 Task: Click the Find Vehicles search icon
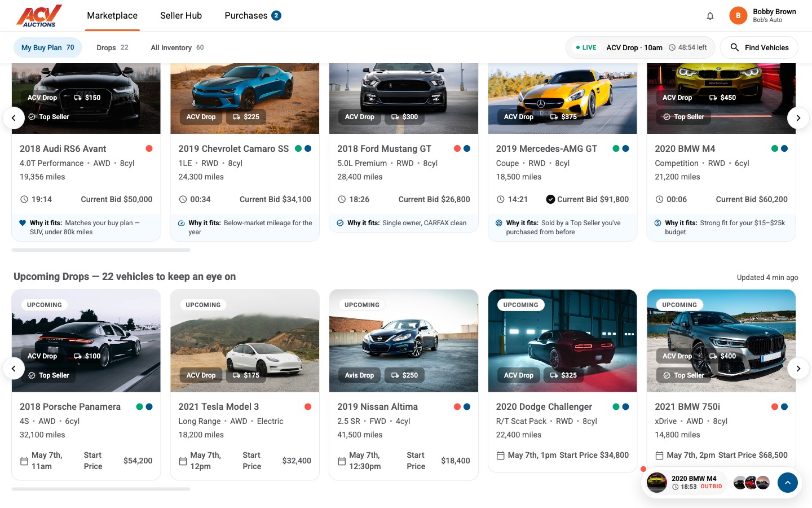click(734, 47)
